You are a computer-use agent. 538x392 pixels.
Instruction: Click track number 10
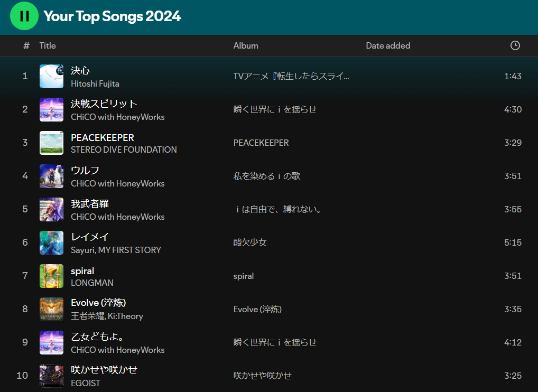[22, 376]
